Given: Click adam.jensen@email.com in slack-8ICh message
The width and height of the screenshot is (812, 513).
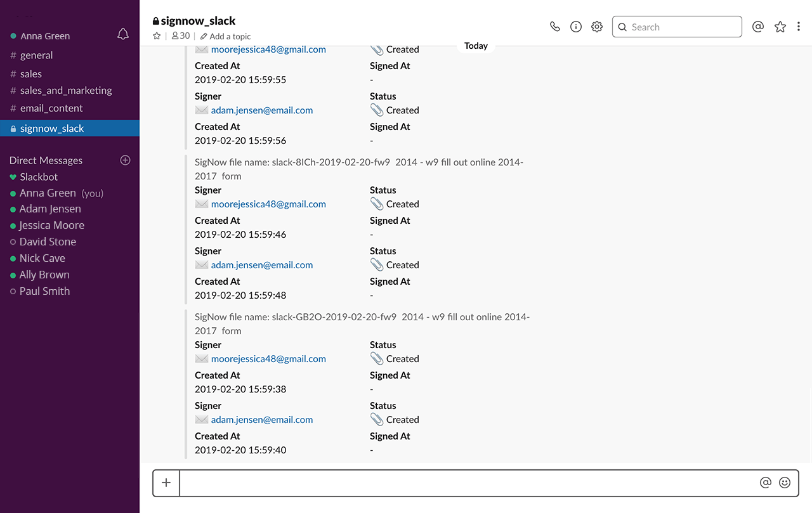Looking at the screenshot, I should pyautogui.click(x=262, y=265).
